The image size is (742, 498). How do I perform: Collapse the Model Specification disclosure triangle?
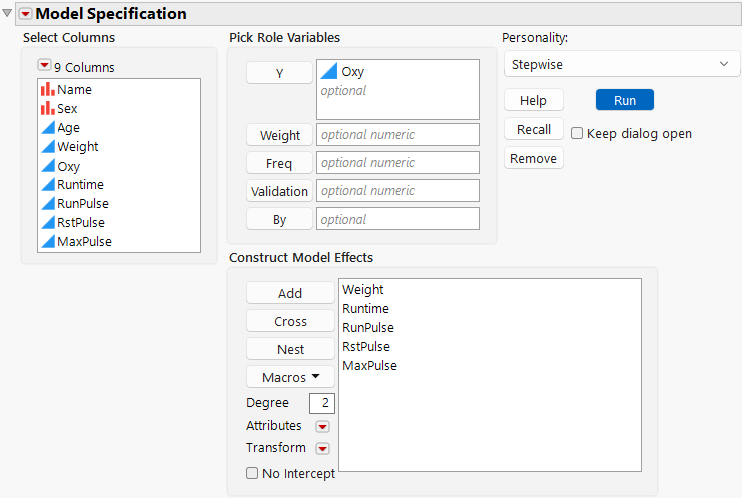[x=8, y=13]
